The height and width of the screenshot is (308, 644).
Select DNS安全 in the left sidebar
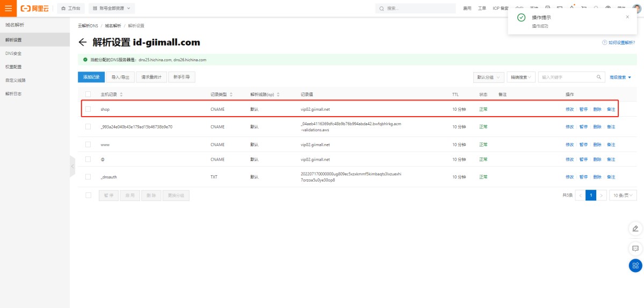coord(13,53)
